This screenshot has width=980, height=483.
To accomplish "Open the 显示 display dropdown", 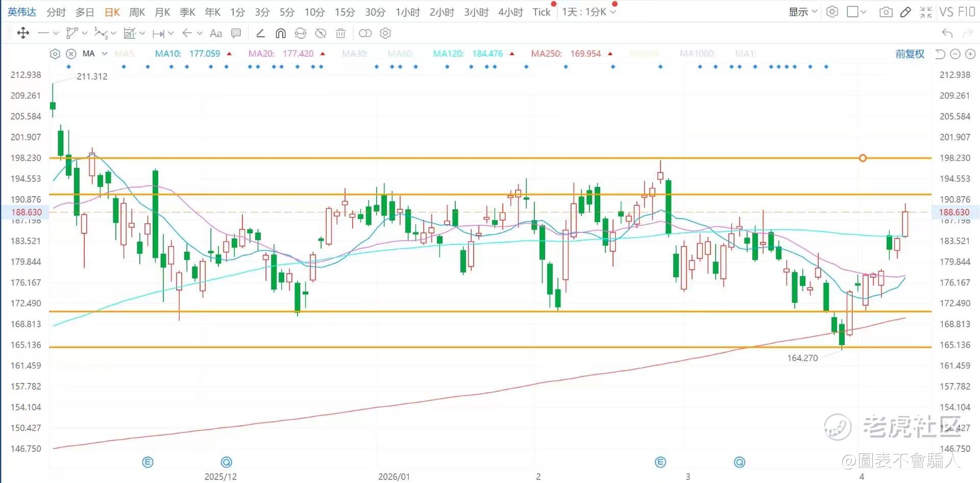I will [802, 12].
